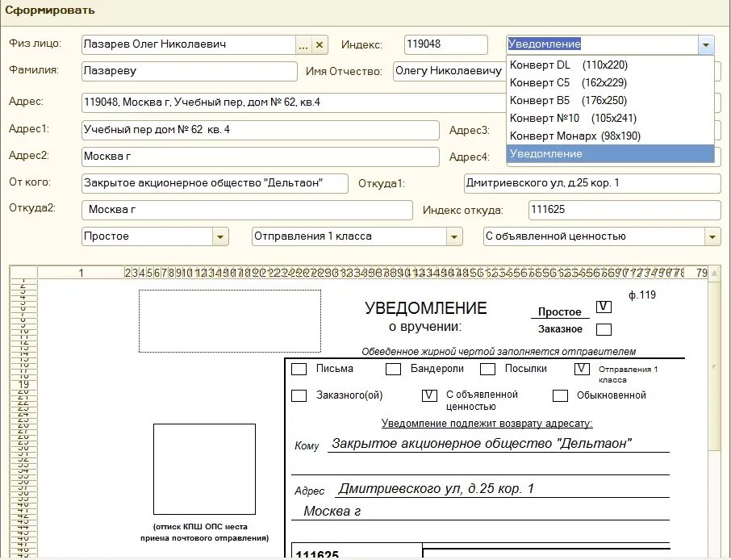Click Дмитриевского ул, д.25 кор. 1 in form

[436, 489]
